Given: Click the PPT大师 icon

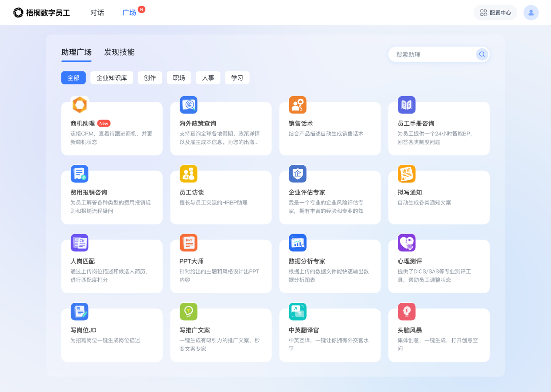Looking at the screenshot, I should pos(189,243).
